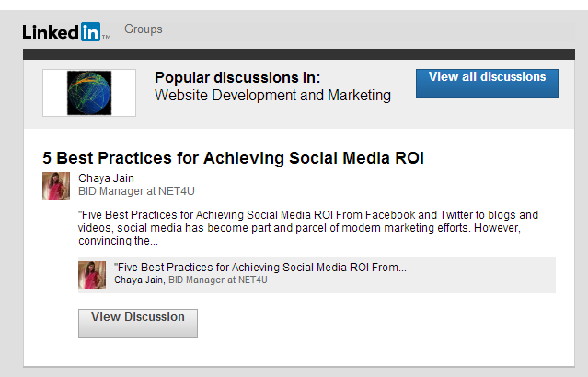Image resolution: width=588 pixels, height=377 pixels.
Task: Click the small avatar in grey preview box
Action: point(92,275)
